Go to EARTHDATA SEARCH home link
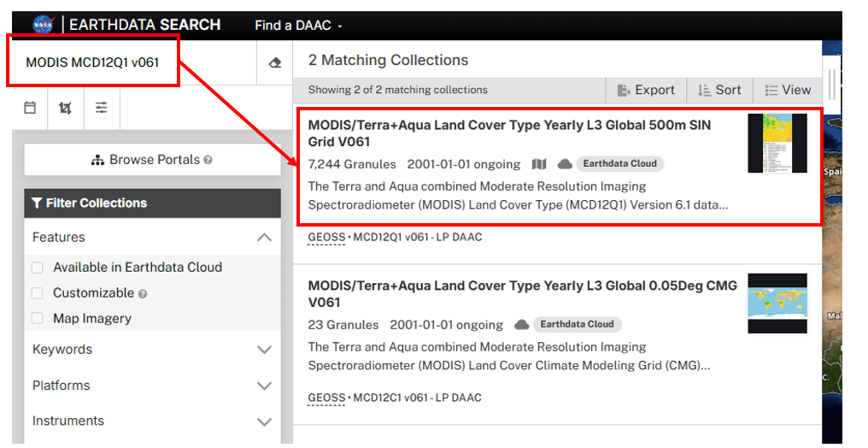The image size is (868, 448). tap(145, 25)
